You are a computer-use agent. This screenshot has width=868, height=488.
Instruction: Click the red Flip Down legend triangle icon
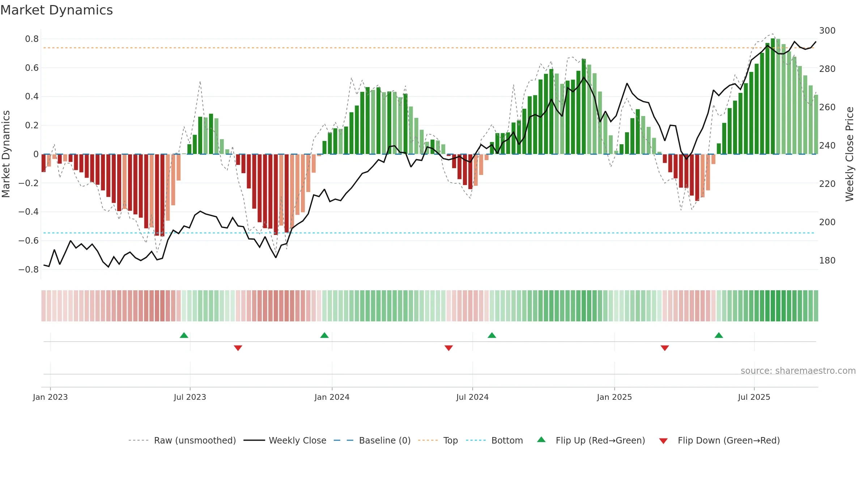[663, 441]
